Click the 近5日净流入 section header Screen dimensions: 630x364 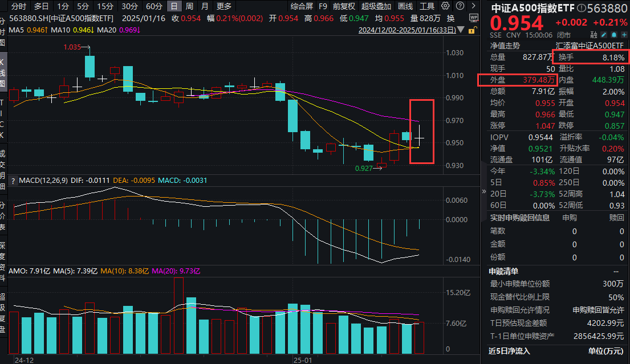click(510, 351)
